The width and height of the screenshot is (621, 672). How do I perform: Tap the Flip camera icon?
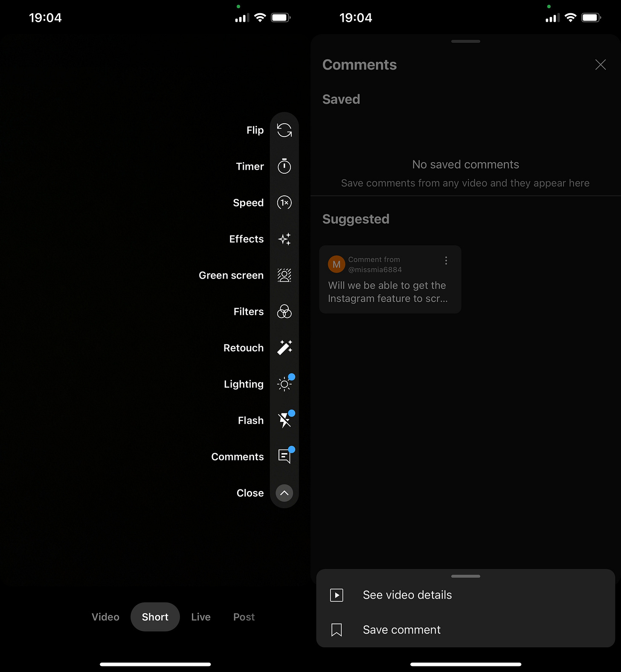pos(284,130)
